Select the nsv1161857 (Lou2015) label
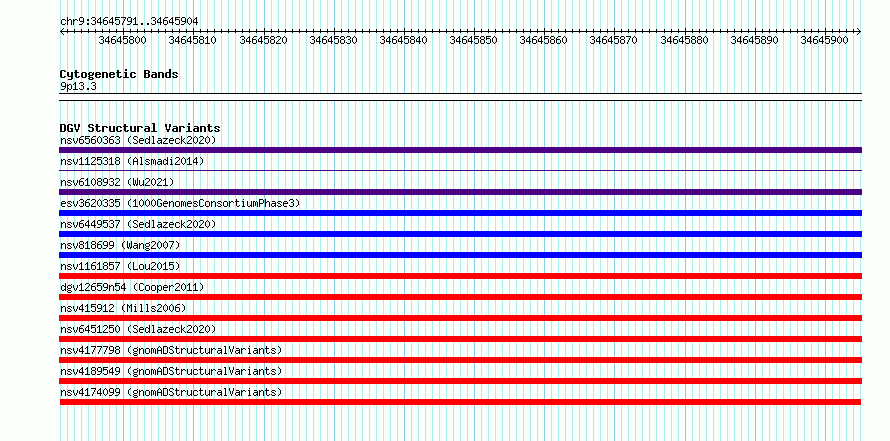The width and height of the screenshot is (890, 441). click(x=120, y=266)
